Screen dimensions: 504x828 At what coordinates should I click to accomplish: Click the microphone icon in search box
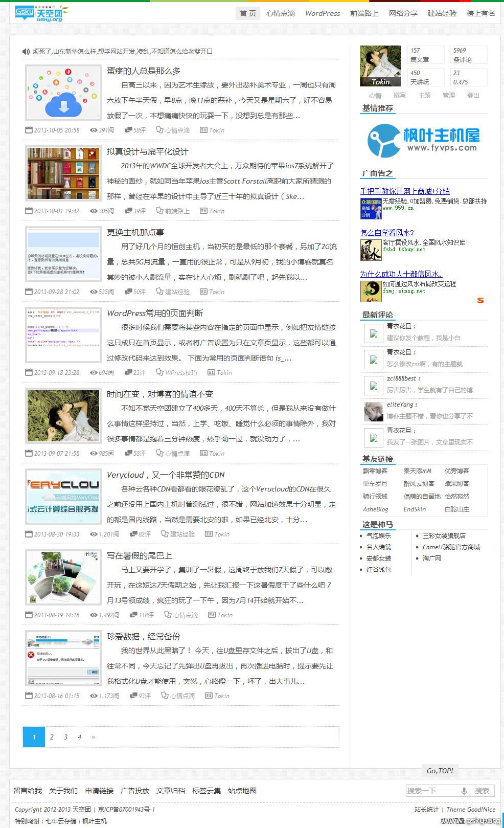point(464,791)
